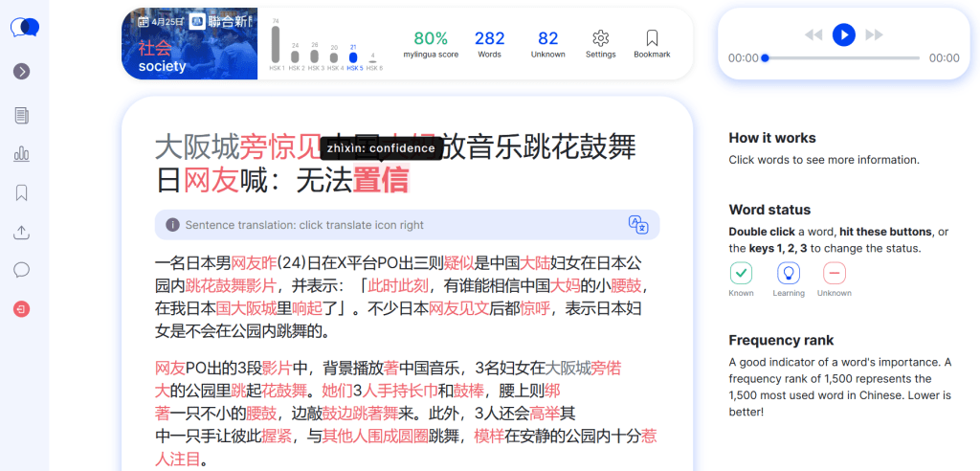Open the chat speech bubble icon
980x471 pixels.
(21, 270)
